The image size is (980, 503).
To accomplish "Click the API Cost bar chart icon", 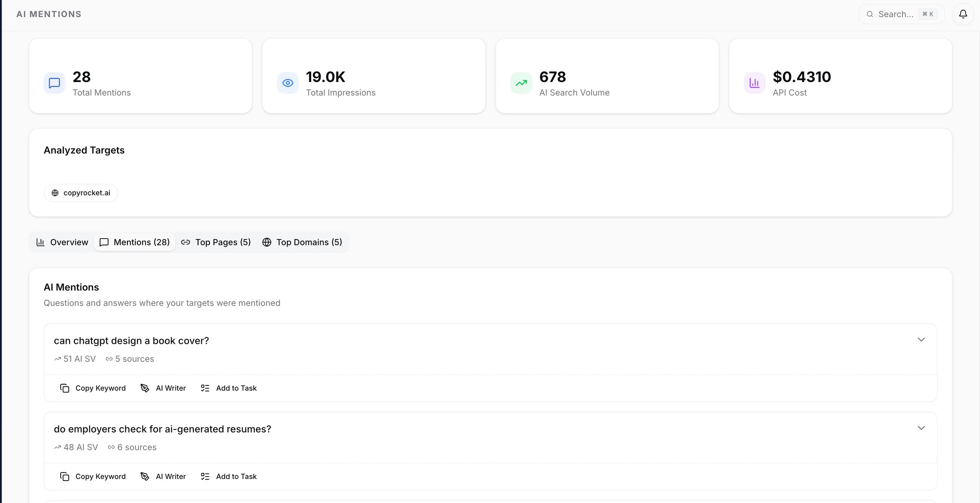I will [754, 83].
